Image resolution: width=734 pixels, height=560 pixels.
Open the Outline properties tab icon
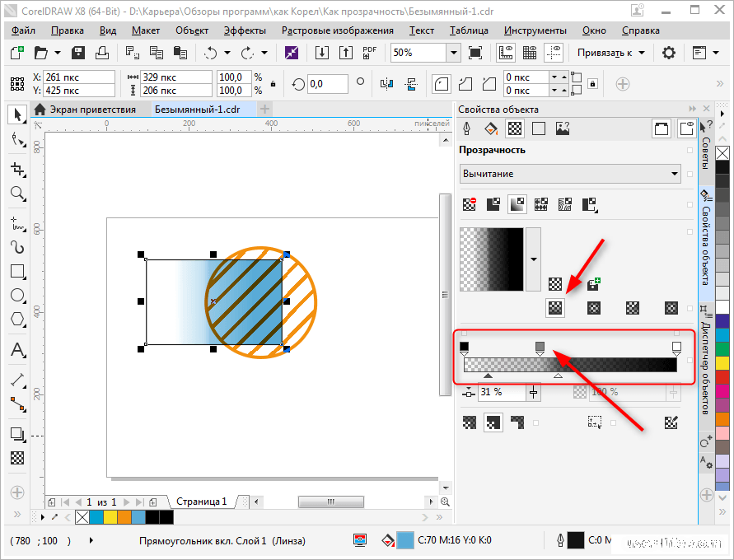[467, 128]
